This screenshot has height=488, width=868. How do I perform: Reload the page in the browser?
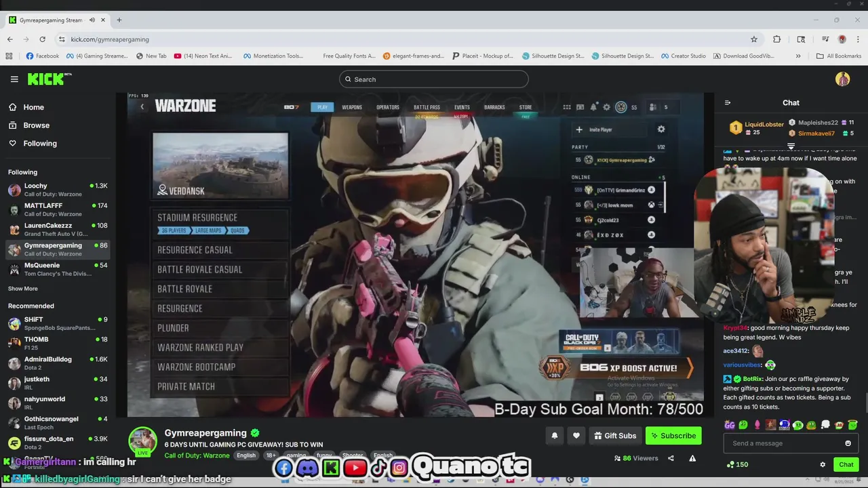click(x=42, y=39)
